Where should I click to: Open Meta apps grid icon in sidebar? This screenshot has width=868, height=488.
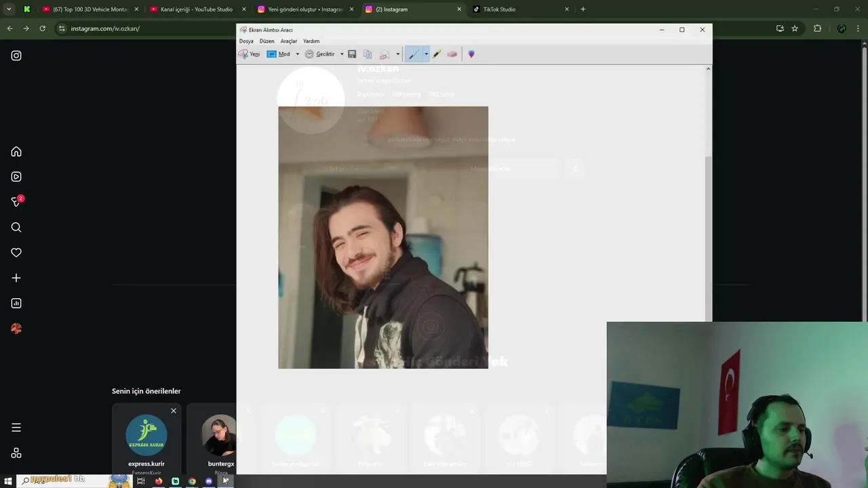tap(16, 453)
